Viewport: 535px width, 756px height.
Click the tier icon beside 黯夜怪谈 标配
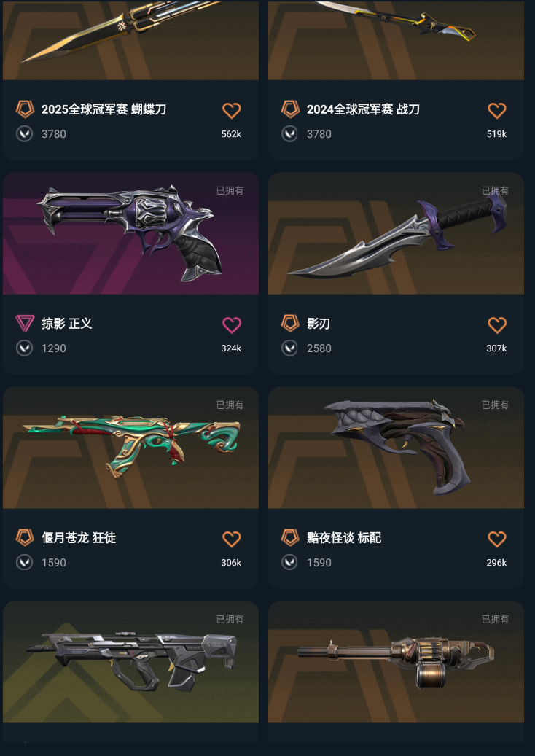290,537
